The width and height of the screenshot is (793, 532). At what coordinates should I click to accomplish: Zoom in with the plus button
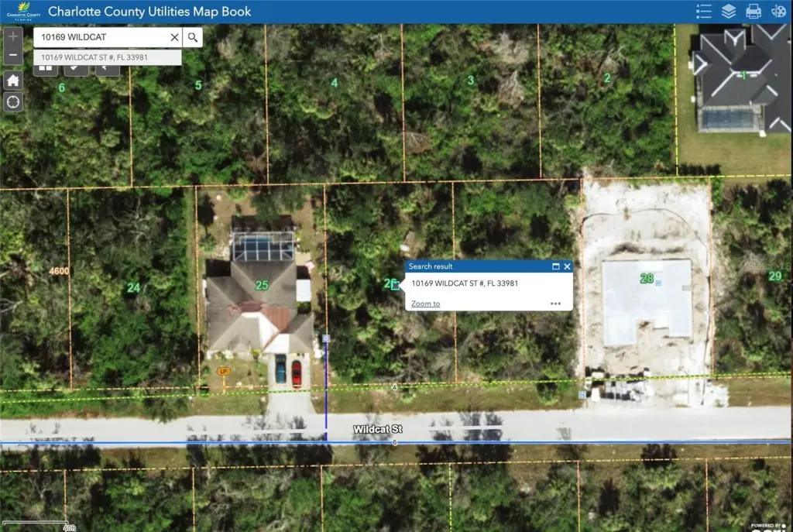coord(13,36)
